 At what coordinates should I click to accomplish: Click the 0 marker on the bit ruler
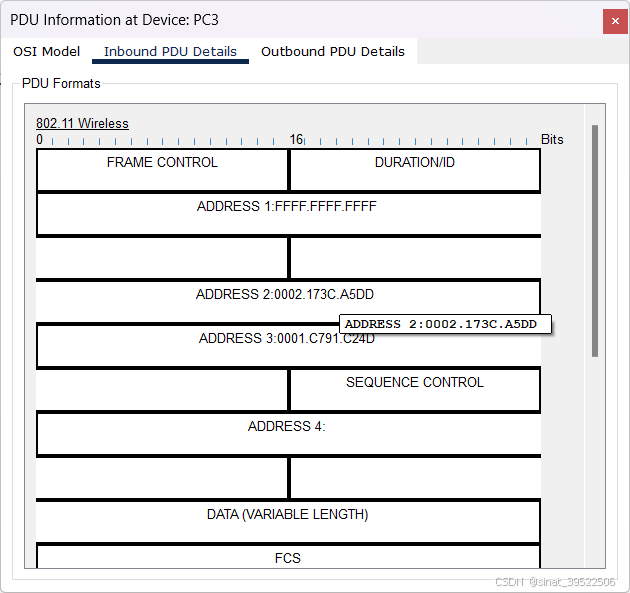click(x=40, y=140)
